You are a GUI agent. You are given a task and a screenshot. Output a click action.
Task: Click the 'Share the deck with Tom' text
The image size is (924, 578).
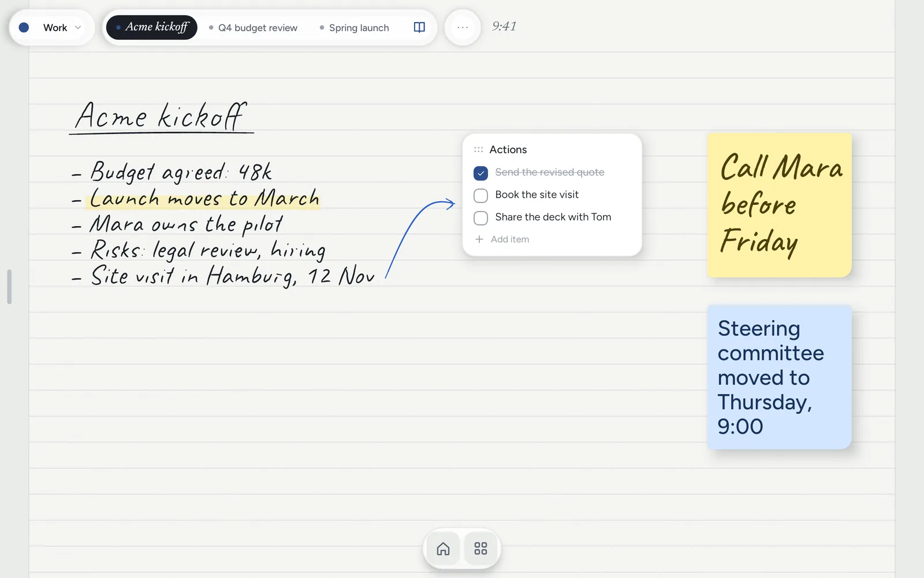tap(553, 217)
